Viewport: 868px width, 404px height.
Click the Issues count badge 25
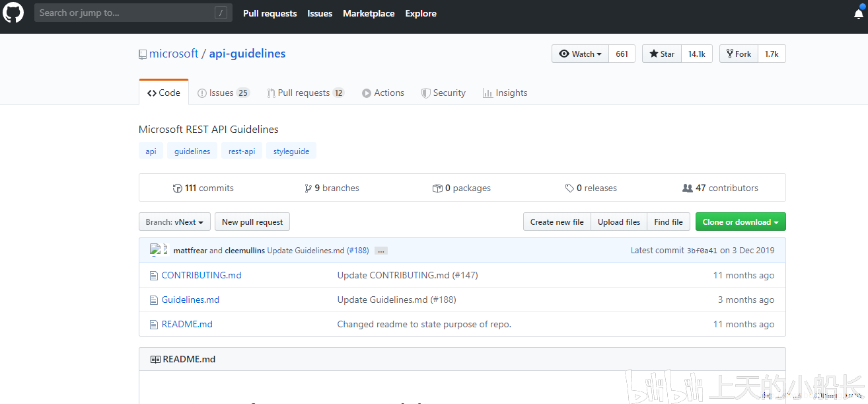243,93
